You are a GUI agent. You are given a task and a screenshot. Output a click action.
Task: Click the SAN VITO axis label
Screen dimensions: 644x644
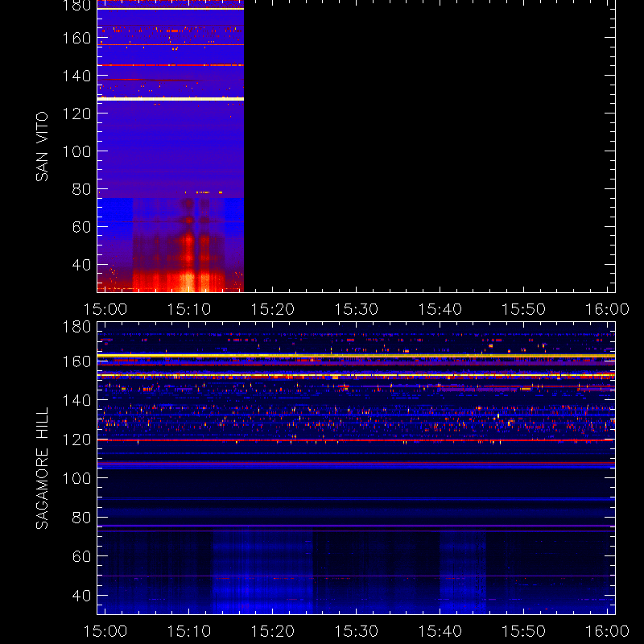pyautogui.click(x=42, y=147)
